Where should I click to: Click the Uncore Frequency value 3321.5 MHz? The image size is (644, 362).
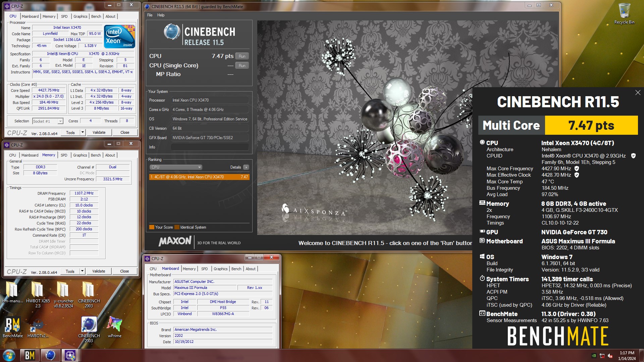(x=113, y=179)
